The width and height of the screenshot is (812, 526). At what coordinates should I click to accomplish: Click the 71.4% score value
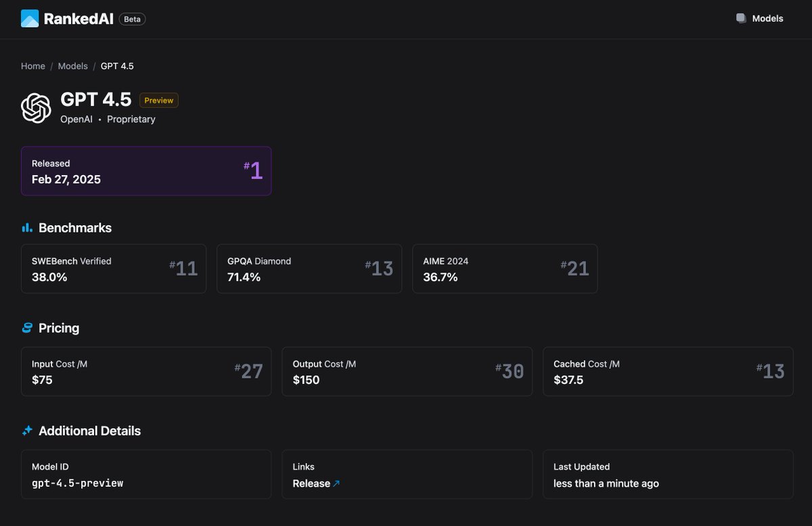244,277
